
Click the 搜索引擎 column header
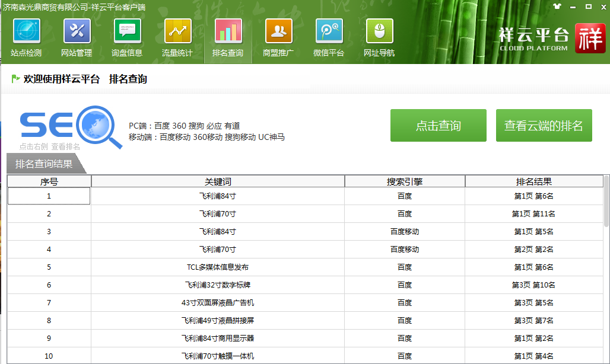405,181
